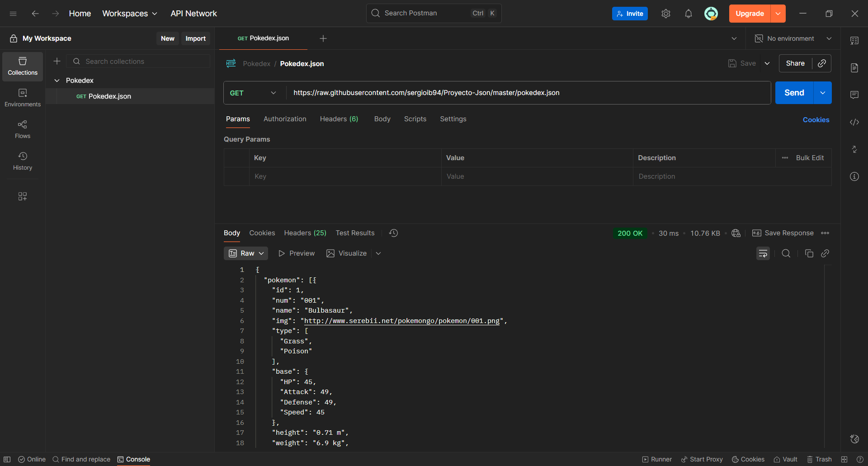Click the Send button

tap(794, 93)
